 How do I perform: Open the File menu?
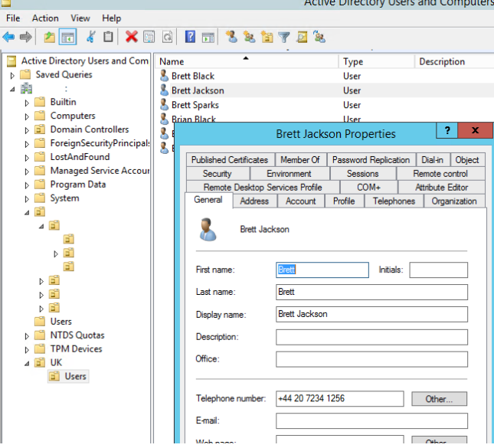coord(13,18)
